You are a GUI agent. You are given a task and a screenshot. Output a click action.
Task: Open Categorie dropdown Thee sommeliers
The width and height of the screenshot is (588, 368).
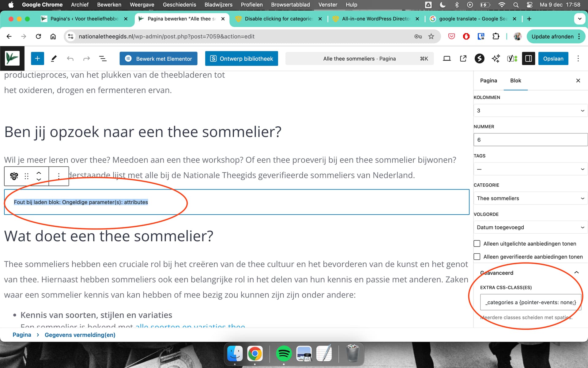click(530, 198)
